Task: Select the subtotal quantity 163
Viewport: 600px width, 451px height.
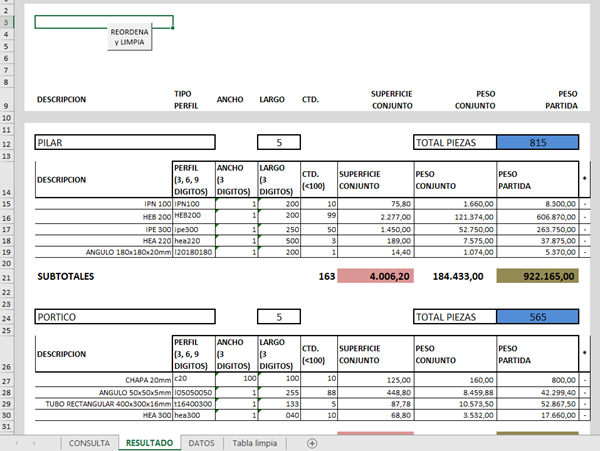Action: click(x=326, y=276)
